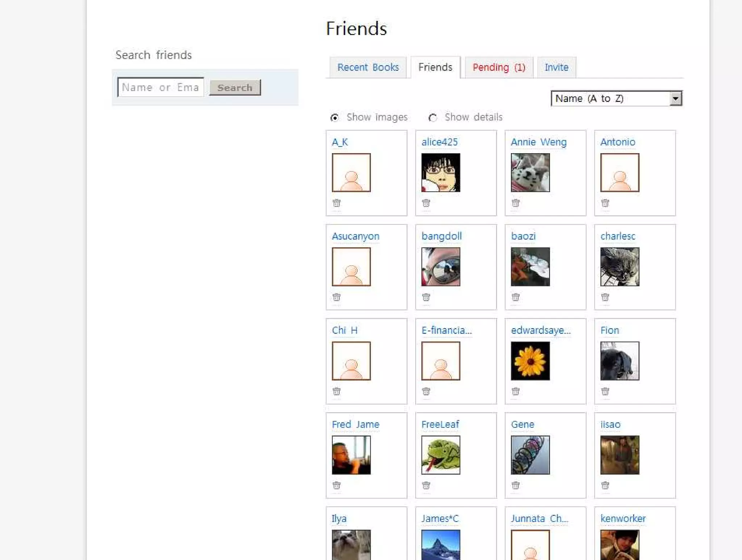Click trash icon below Fred Jame

(x=336, y=485)
